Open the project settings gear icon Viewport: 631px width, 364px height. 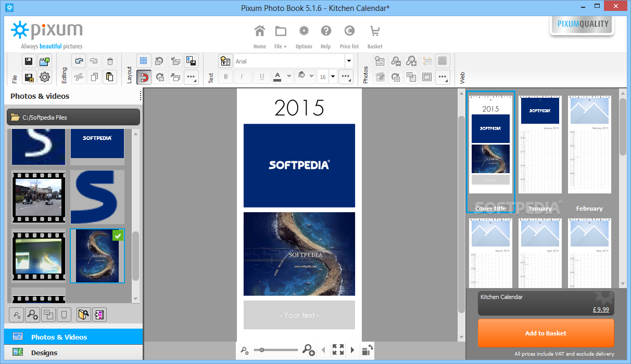coord(45,77)
